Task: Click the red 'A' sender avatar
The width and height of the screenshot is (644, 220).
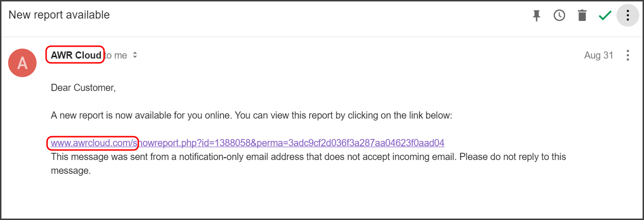Action: 22,63
